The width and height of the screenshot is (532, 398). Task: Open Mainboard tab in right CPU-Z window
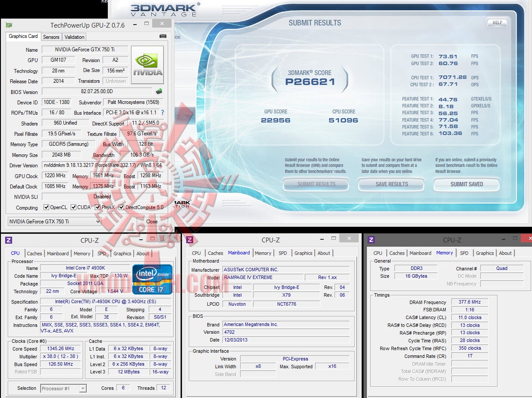point(420,253)
